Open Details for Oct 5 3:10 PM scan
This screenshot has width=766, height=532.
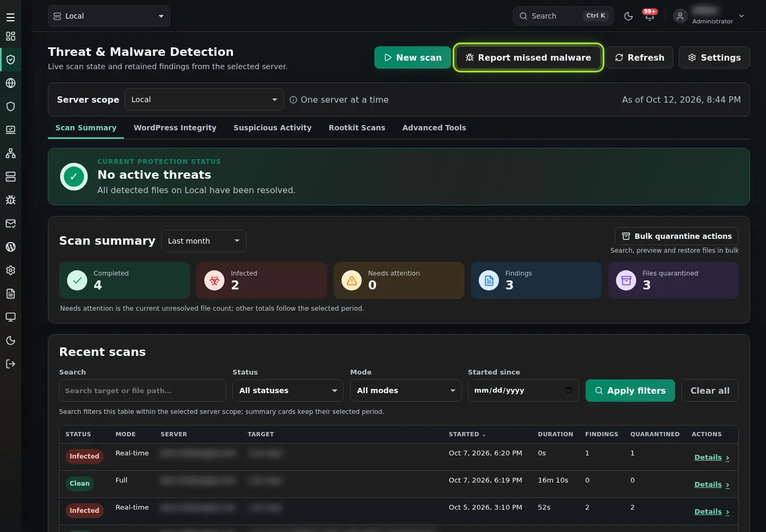[x=712, y=512]
